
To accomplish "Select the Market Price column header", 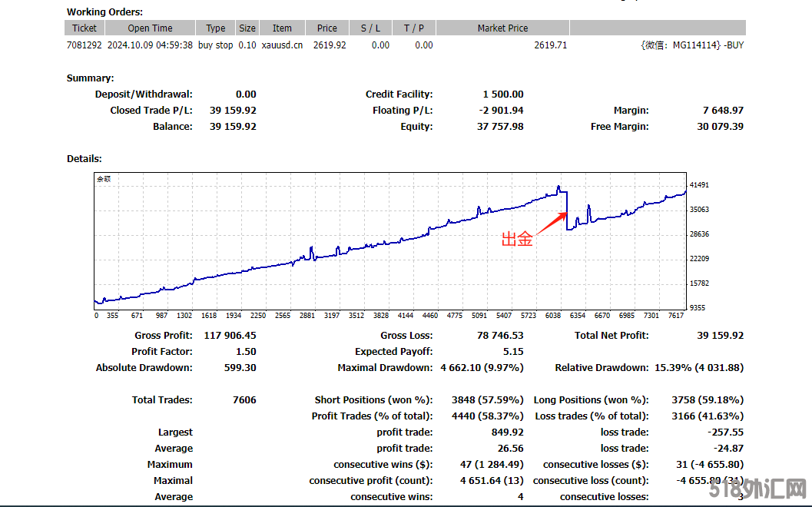I will tap(502, 28).
